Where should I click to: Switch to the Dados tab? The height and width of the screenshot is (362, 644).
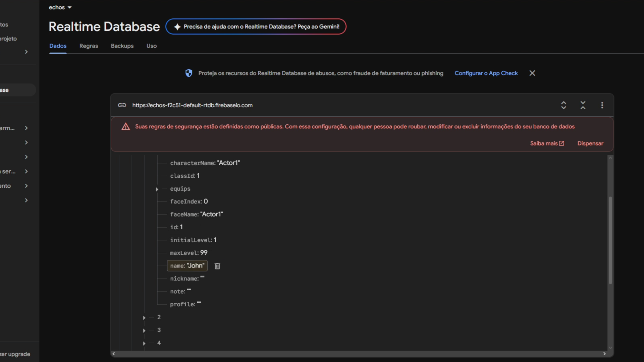click(x=58, y=46)
